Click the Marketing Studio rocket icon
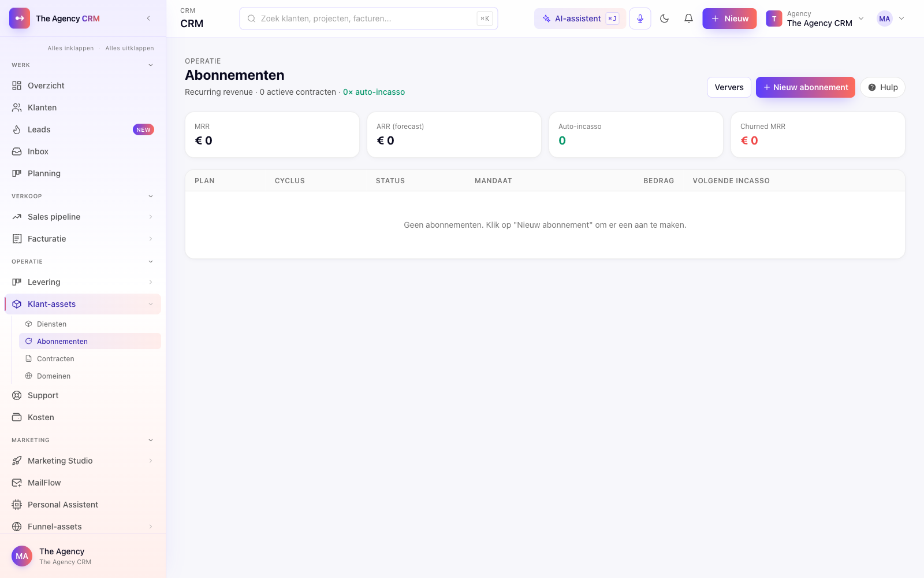Image resolution: width=924 pixels, height=578 pixels. pos(17,461)
